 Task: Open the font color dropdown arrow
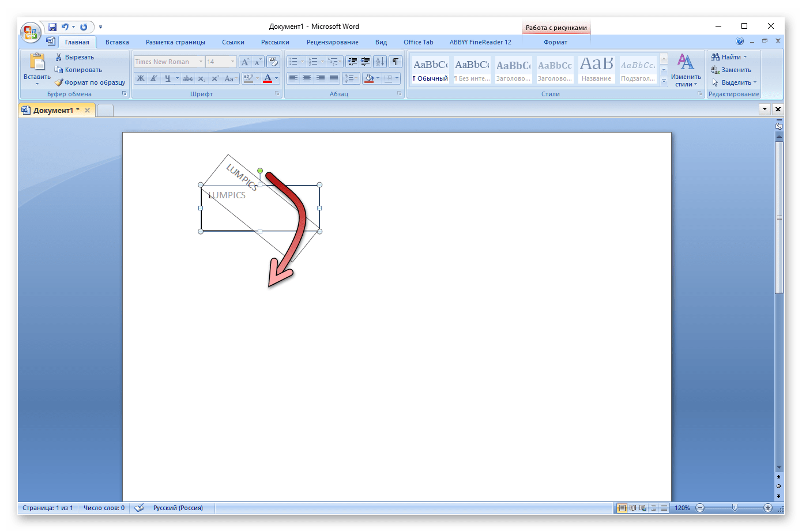tap(277, 78)
